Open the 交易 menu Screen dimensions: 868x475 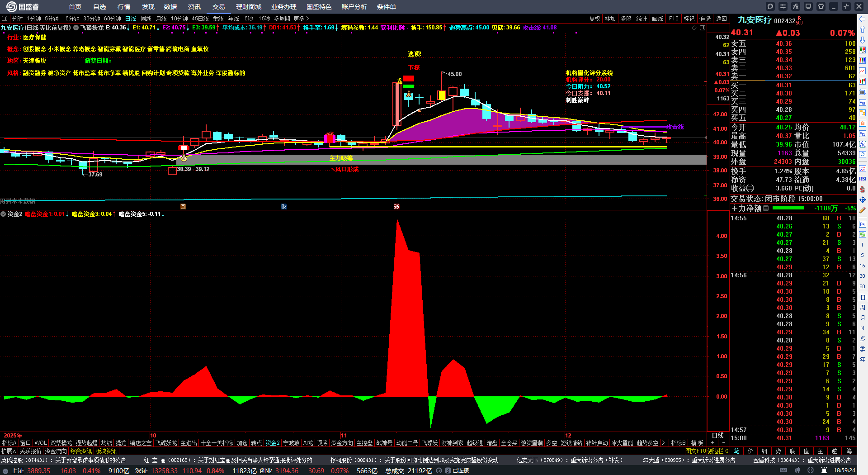(x=219, y=7)
